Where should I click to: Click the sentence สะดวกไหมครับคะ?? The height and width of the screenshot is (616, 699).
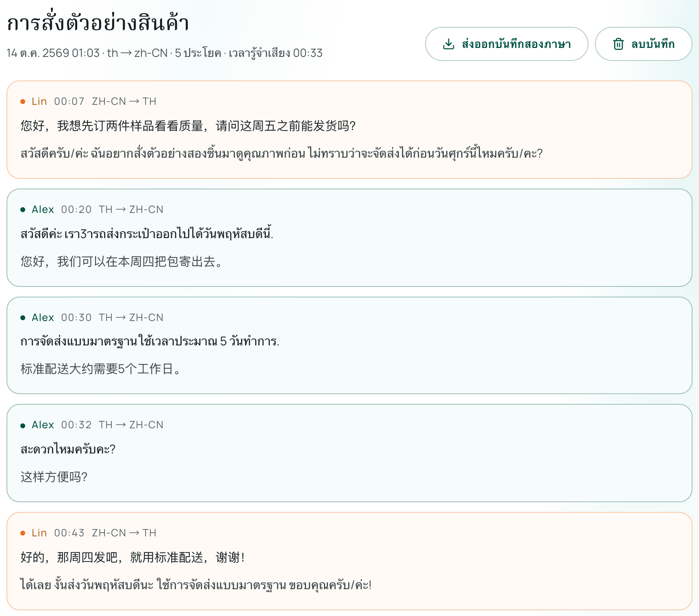point(68,449)
